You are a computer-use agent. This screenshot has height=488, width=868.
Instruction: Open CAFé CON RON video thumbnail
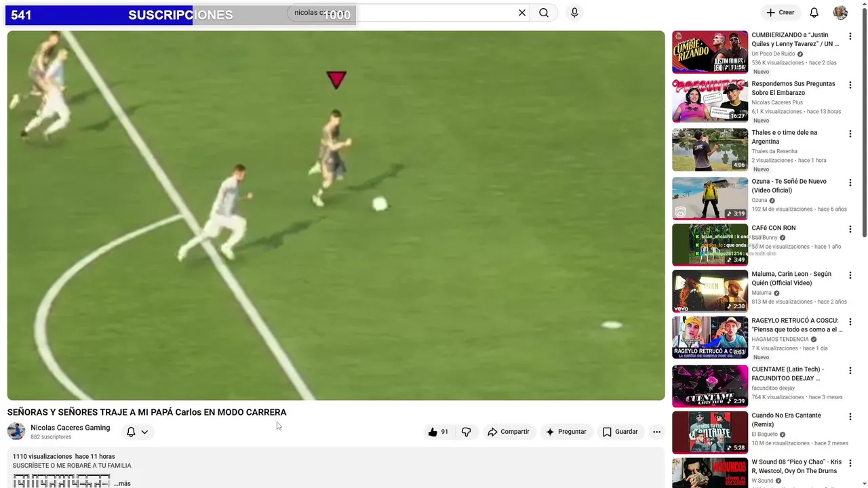710,245
